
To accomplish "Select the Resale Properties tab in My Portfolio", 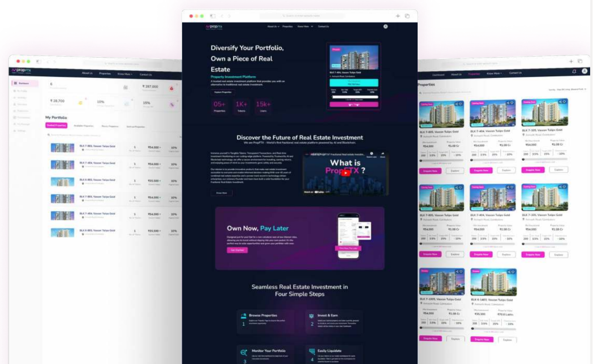I will pyautogui.click(x=110, y=126).
